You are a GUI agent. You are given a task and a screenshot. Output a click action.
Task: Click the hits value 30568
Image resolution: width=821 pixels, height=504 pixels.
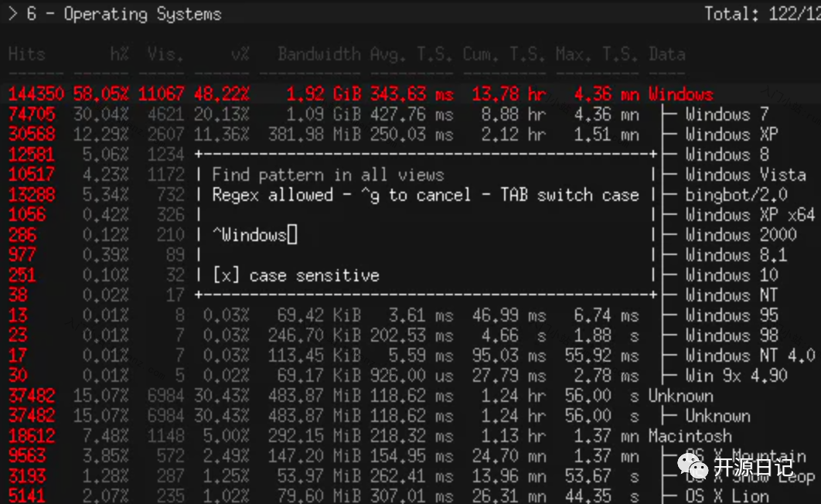click(32, 135)
